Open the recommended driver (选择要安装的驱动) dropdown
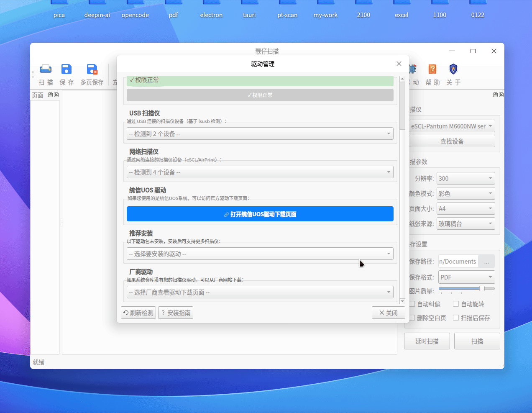The height and width of the screenshot is (413, 532). point(260,254)
